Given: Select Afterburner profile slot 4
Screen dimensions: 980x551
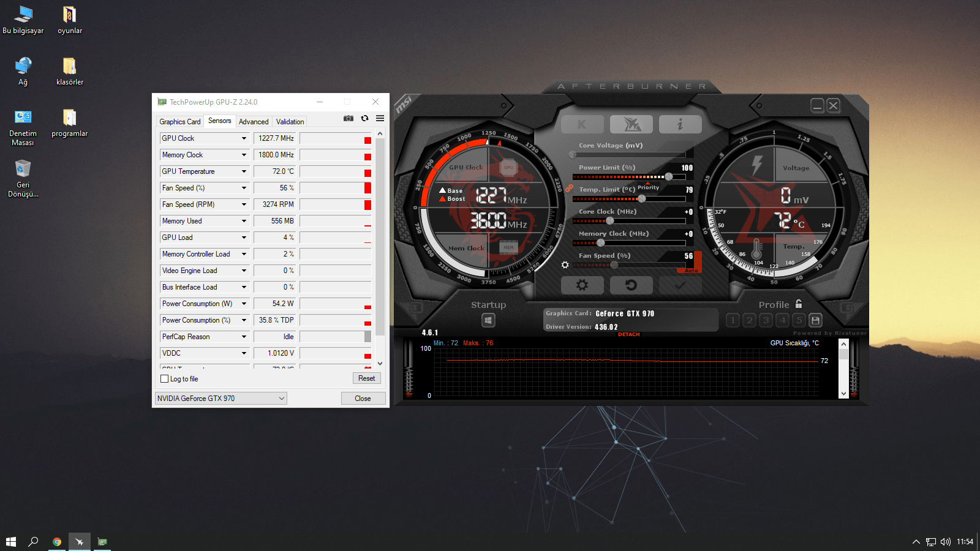Looking at the screenshot, I should pyautogui.click(x=783, y=320).
